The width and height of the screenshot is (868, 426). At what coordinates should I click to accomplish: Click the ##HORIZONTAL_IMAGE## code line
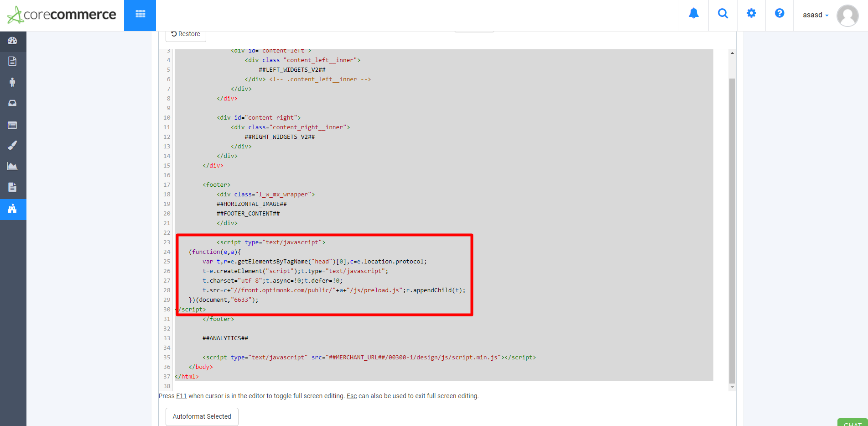[252, 204]
